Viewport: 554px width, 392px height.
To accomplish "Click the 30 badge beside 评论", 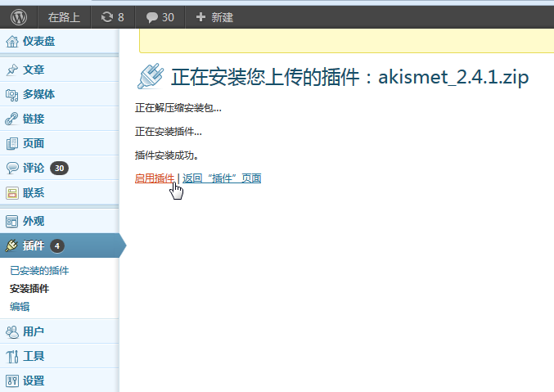I will pos(59,169).
